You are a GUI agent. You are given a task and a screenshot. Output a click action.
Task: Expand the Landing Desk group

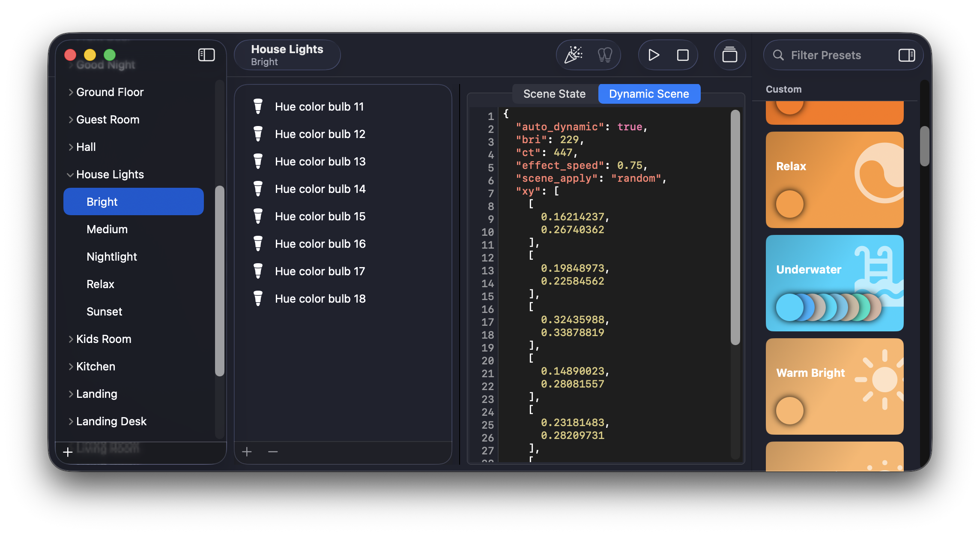coord(71,421)
